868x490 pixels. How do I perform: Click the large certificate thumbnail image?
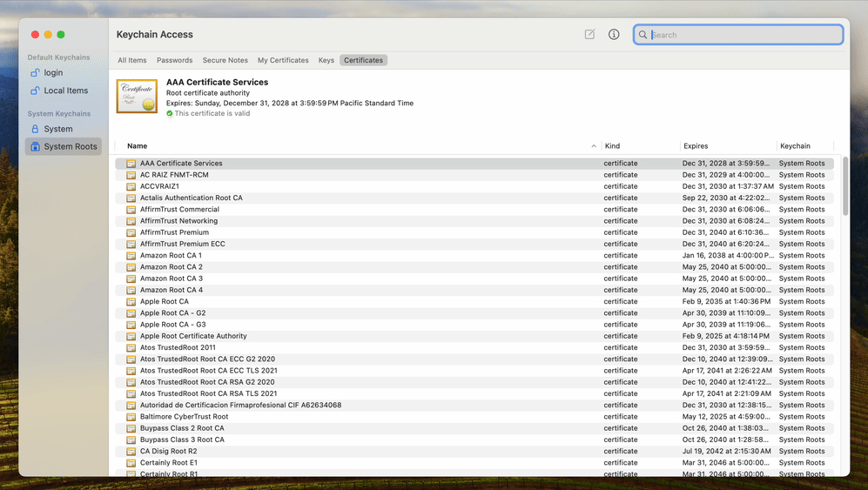(x=137, y=96)
